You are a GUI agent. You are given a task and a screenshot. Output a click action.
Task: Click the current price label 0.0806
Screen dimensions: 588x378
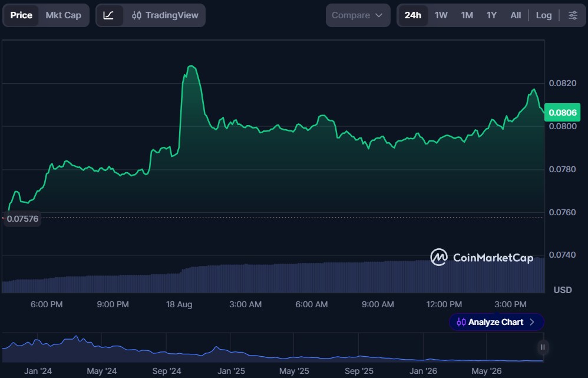[x=562, y=113]
